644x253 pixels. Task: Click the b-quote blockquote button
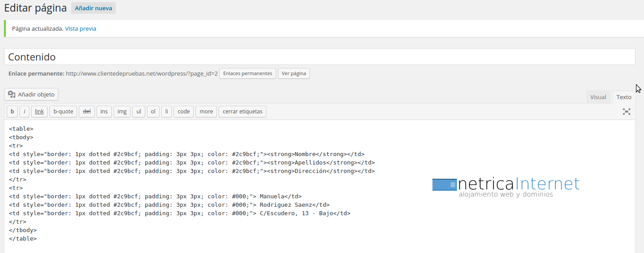(63, 112)
